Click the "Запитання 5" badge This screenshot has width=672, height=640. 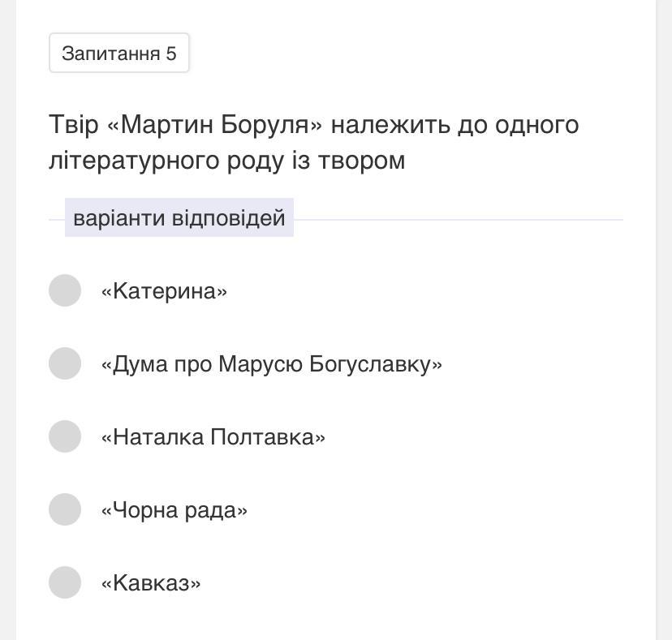point(118,54)
